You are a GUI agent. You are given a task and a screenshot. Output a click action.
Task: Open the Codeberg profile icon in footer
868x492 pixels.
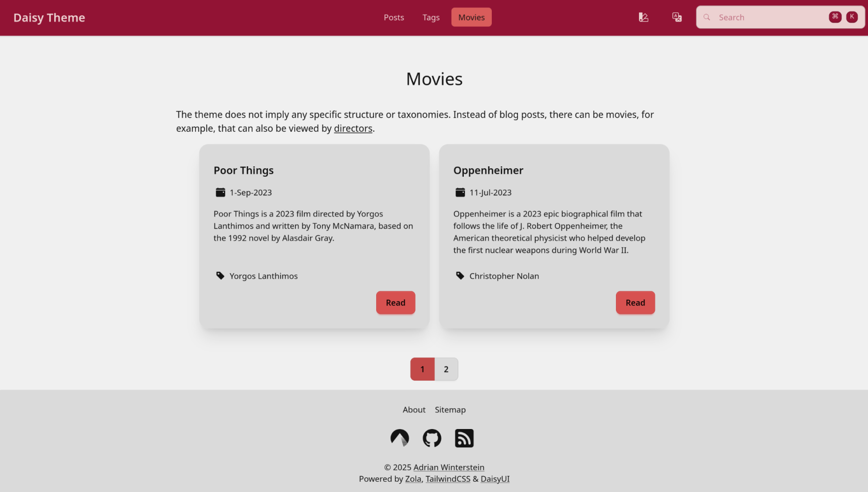coord(399,438)
